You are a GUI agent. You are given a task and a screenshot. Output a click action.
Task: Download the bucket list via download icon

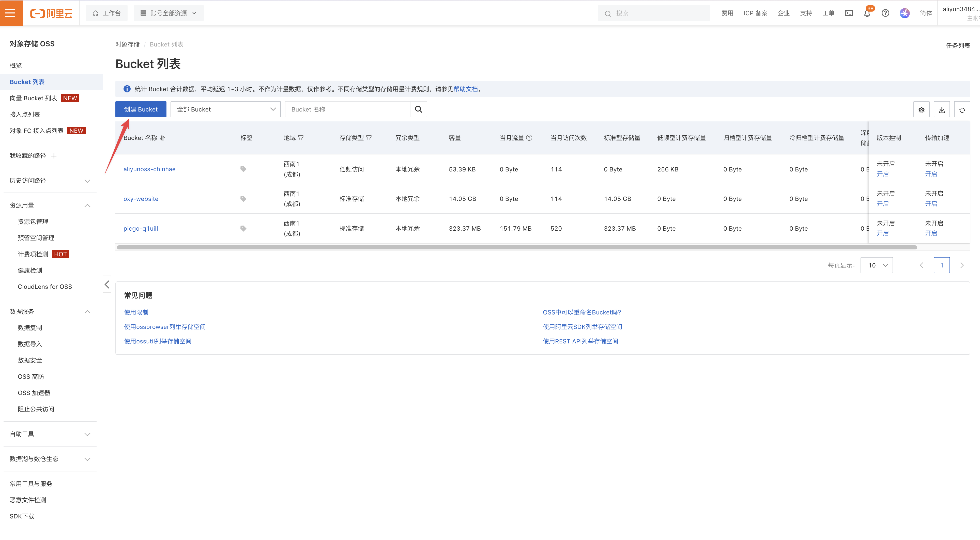tap(942, 109)
